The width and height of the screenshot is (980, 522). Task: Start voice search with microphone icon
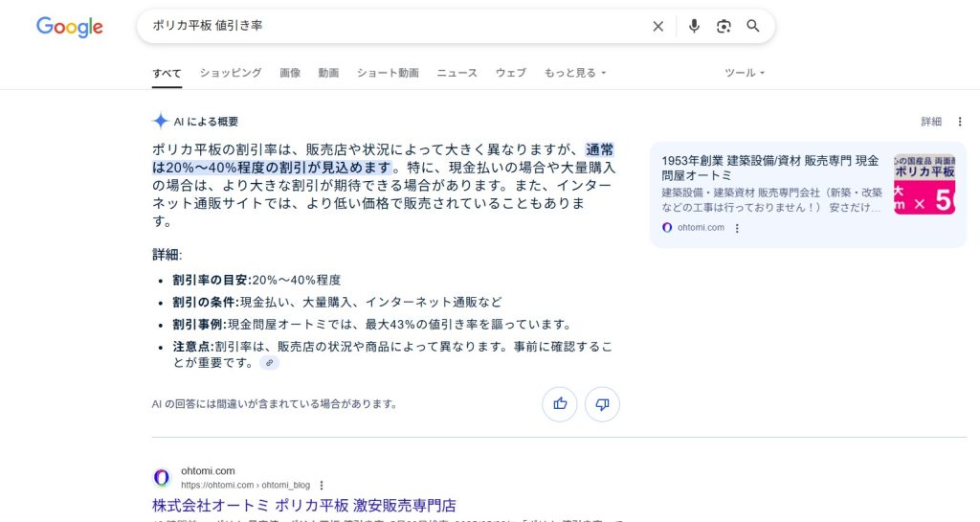[694, 26]
